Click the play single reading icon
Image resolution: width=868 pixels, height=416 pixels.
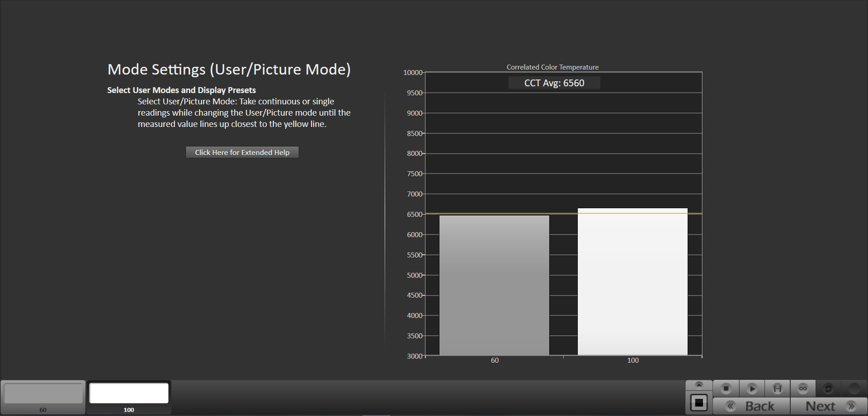tap(752, 388)
